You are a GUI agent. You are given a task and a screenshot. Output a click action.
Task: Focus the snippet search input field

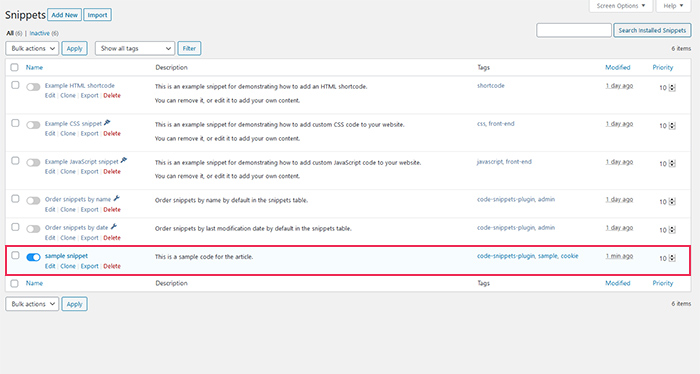pyautogui.click(x=574, y=30)
